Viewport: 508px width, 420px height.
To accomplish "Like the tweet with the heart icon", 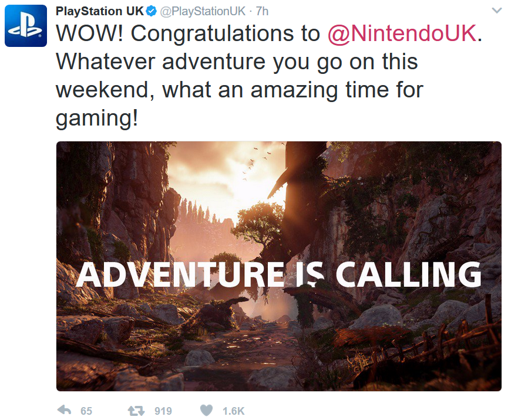I will tap(206, 410).
